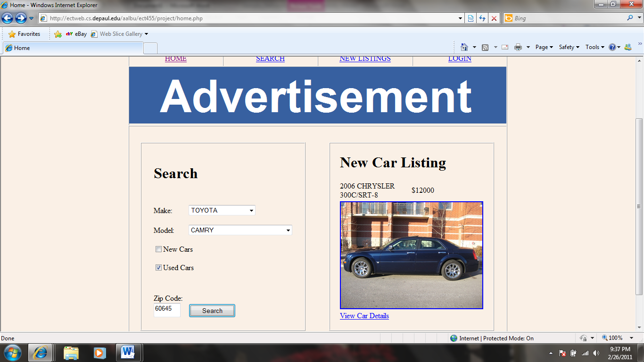The image size is (644, 362).
Task: Expand the zoom level dropdown arrow
Action: [x=632, y=338]
